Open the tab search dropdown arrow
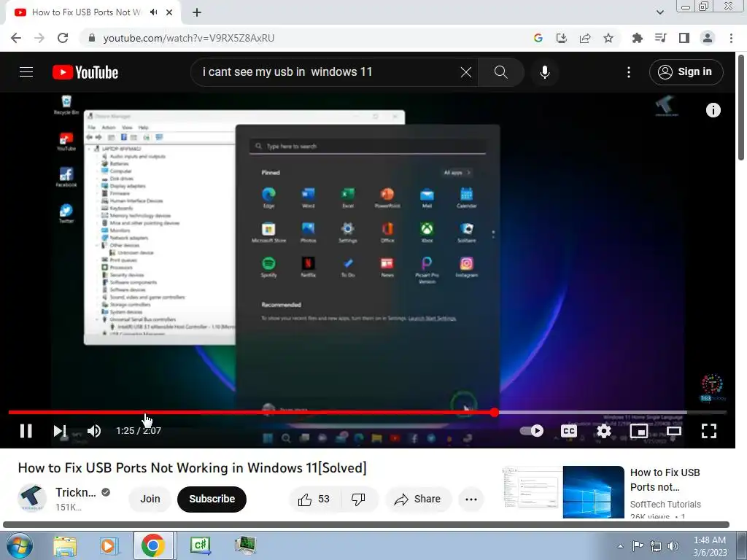 (x=659, y=12)
